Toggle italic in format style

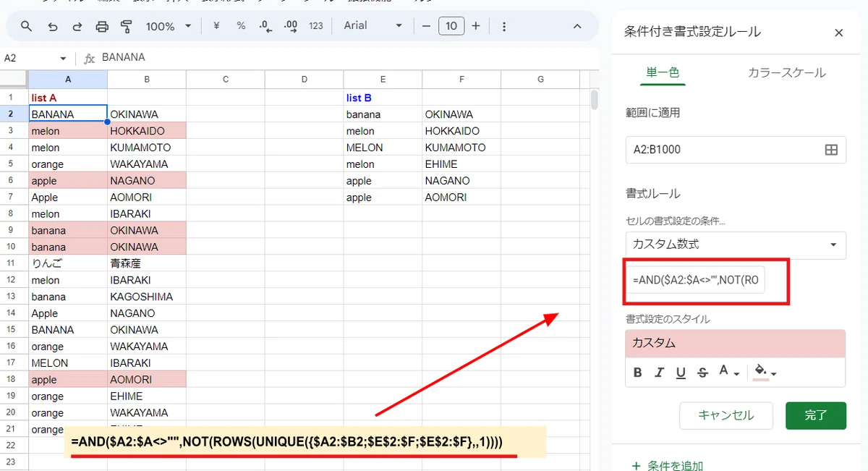pos(659,373)
